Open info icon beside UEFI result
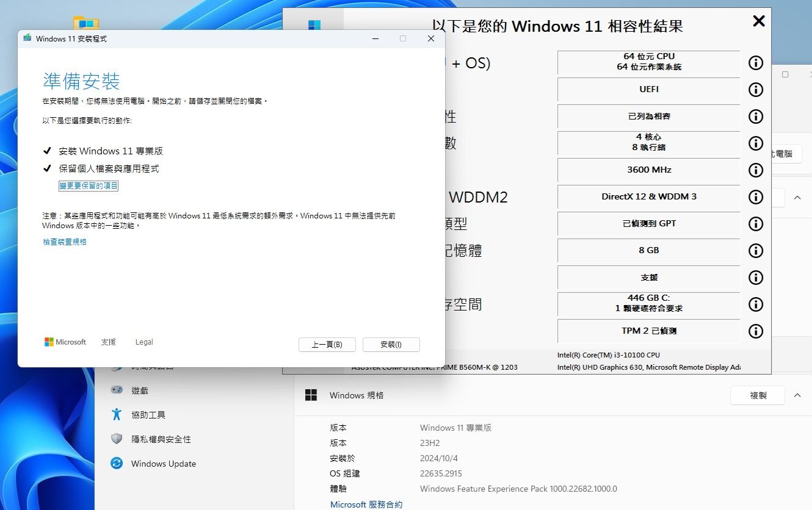 pyautogui.click(x=756, y=89)
